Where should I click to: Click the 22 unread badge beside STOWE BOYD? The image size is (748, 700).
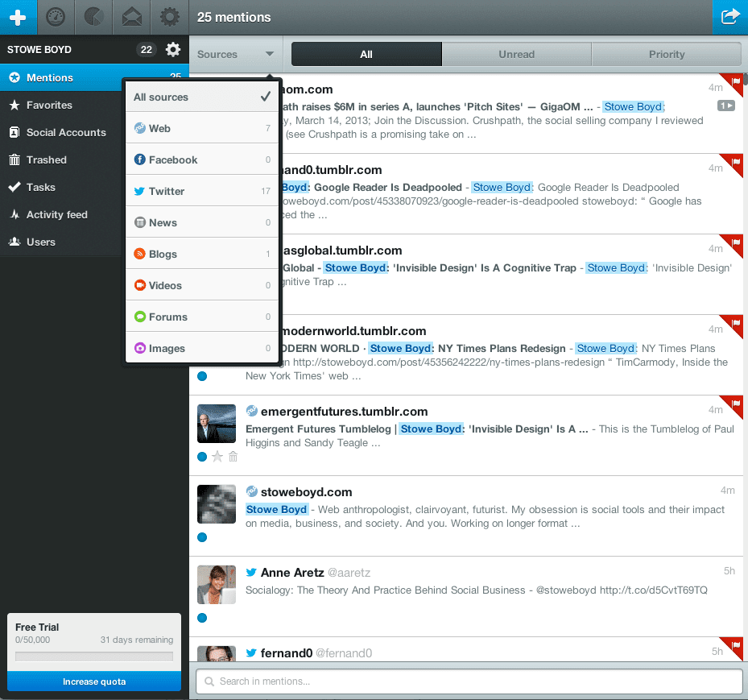tap(147, 50)
